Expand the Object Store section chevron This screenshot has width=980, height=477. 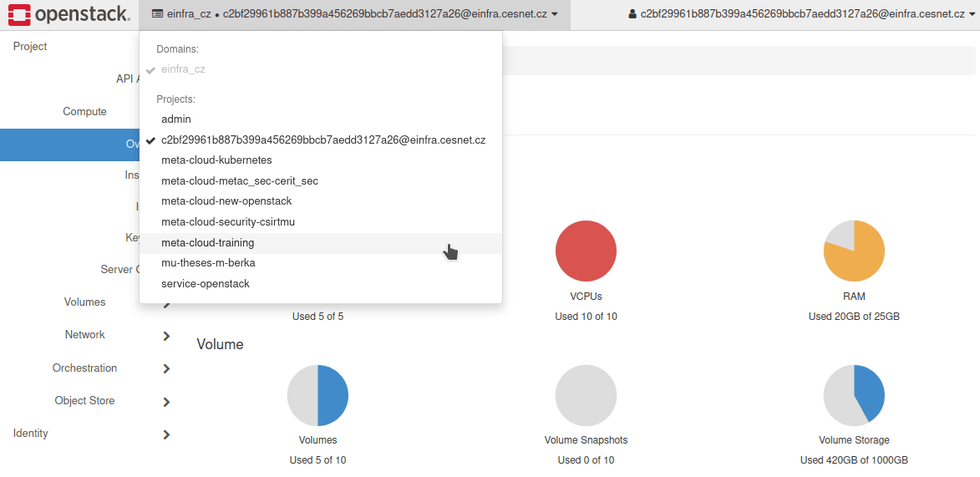tap(166, 402)
